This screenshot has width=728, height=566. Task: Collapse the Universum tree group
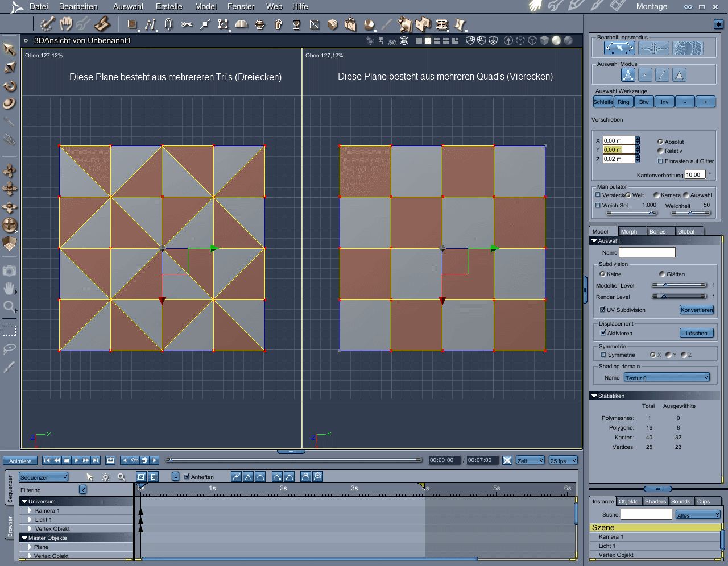pos(24,502)
